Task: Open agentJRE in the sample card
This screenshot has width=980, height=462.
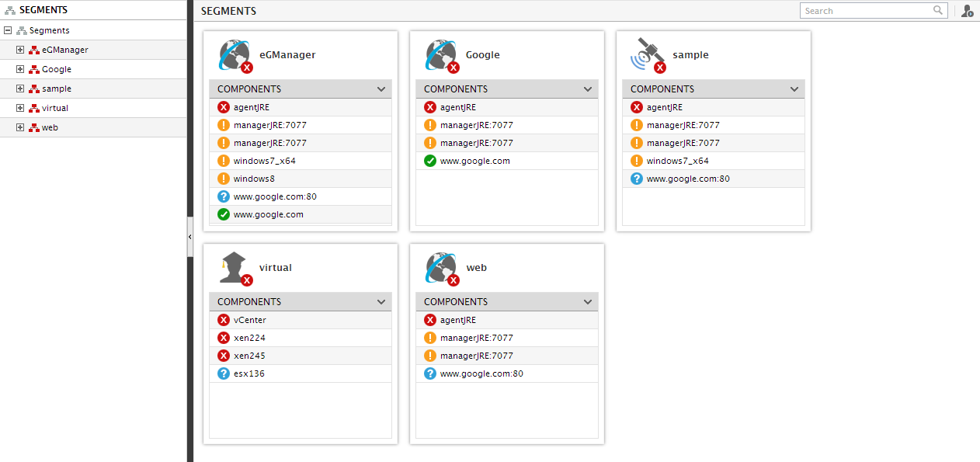Action: pos(665,107)
